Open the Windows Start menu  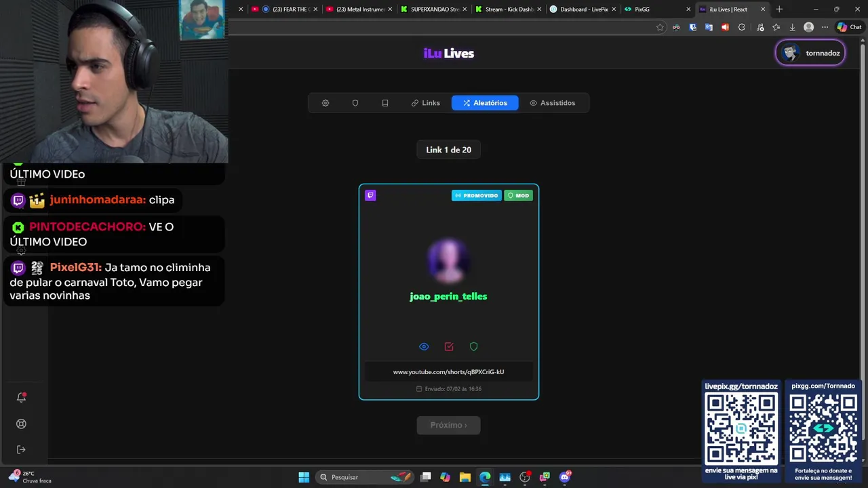304,477
